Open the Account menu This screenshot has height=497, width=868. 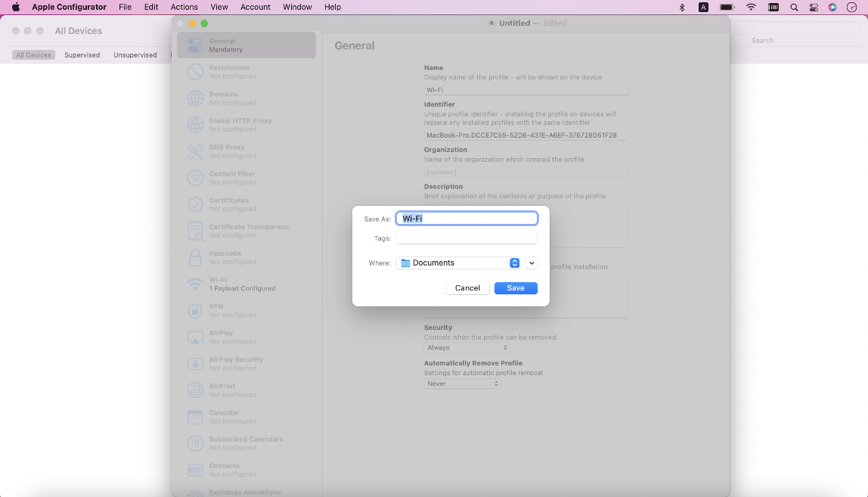point(256,8)
